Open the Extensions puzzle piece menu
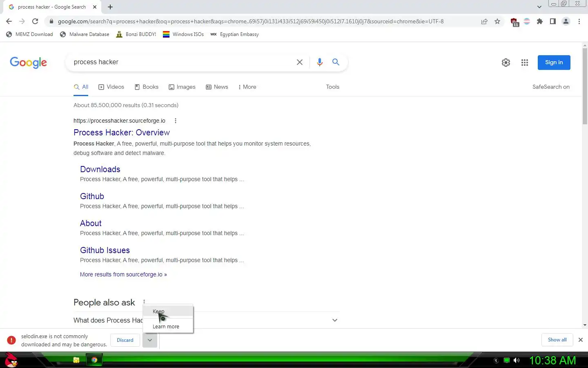 pos(540,21)
